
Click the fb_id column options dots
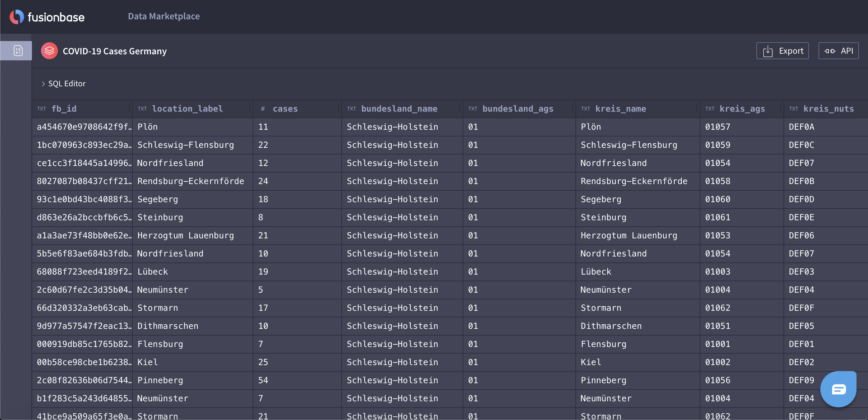tap(129, 109)
